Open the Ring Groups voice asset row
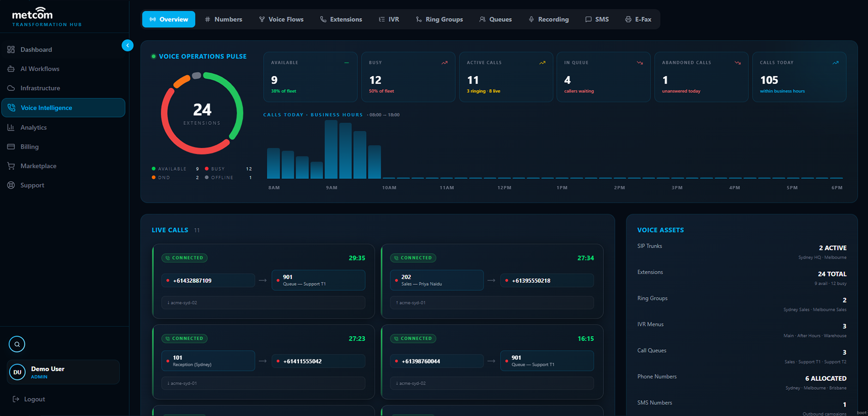Screen dimensions: 868x416 tap(742, 304)
